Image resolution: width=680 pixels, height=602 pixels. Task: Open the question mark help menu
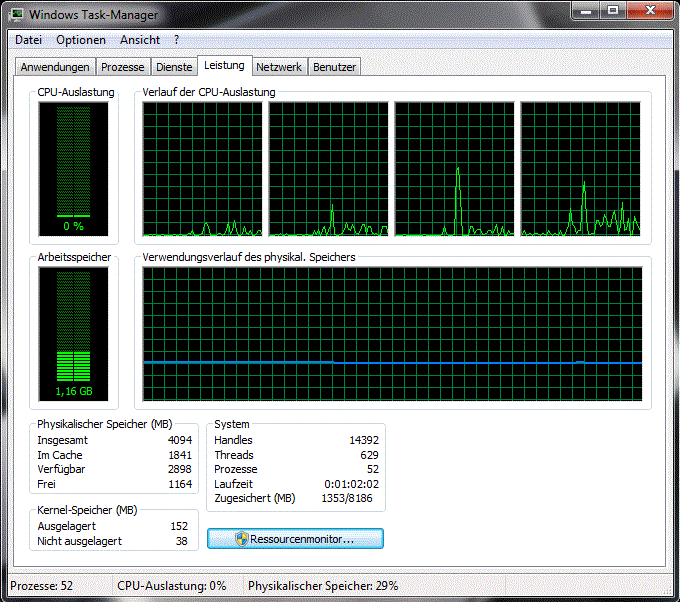click(x=176, y=39)
